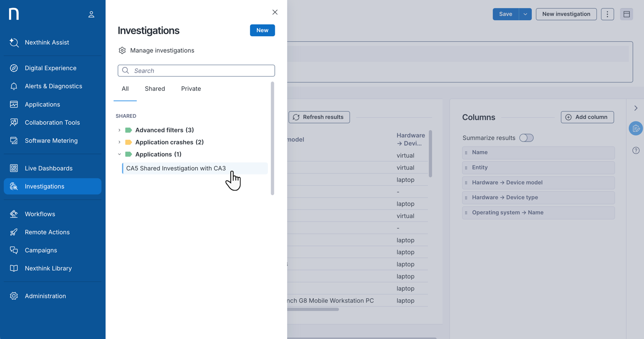Switch to the Shared tab
The image size is (644, 339).
click(x=155, y=89)
